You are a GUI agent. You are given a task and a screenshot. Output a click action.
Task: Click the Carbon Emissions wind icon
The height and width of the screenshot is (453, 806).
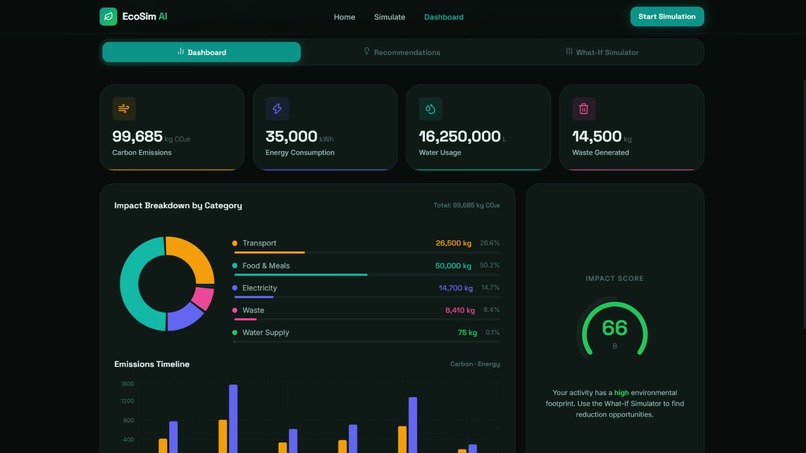pyautogui.click(x=124, y=108)
